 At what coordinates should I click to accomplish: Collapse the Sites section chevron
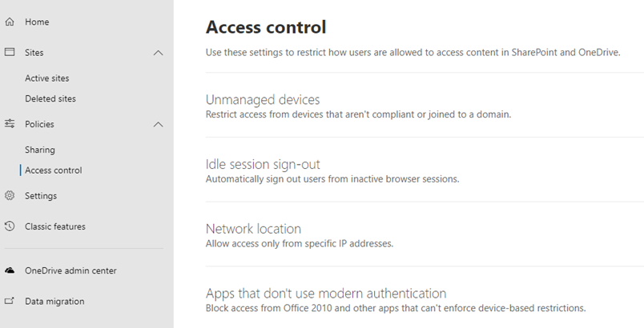point(158,53)
